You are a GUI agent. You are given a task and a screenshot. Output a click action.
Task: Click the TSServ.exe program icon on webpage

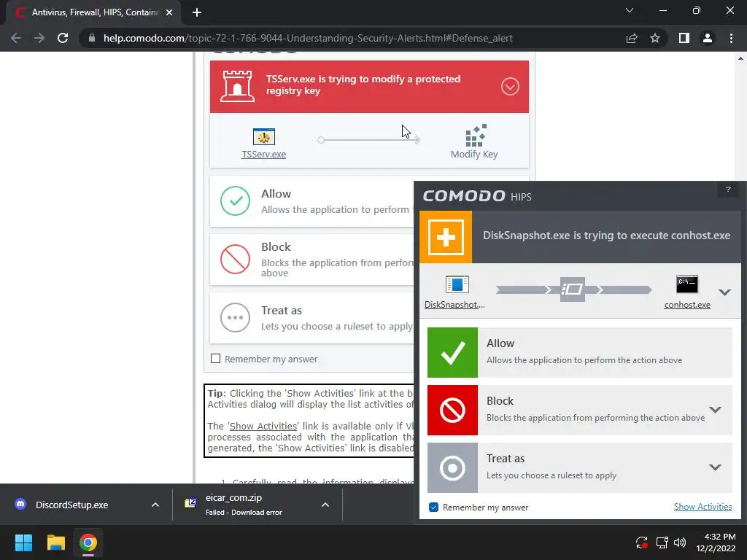(264, 136)
